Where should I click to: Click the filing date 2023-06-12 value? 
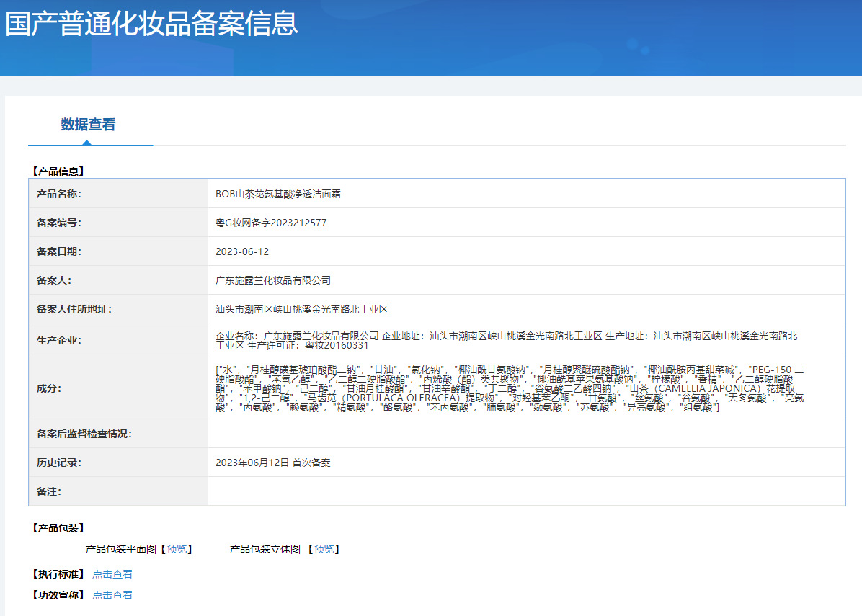coord(242,251)
